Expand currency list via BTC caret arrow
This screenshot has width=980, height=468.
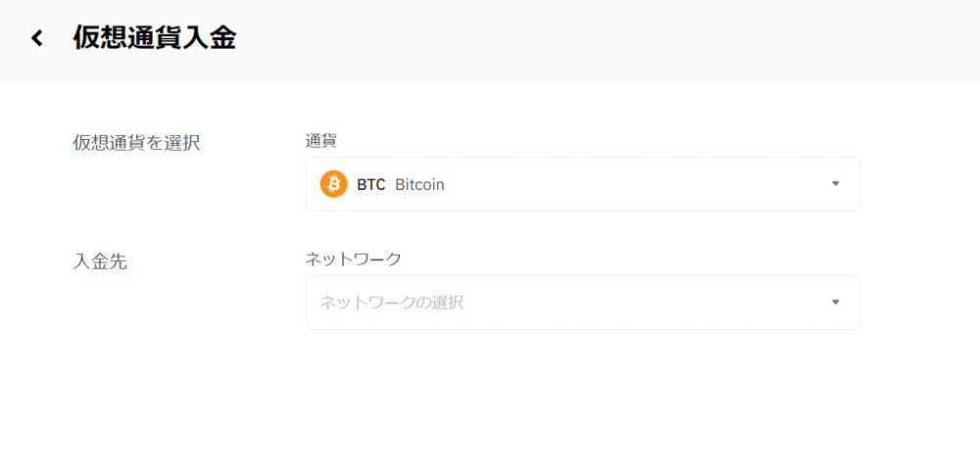tap(836, 183)
